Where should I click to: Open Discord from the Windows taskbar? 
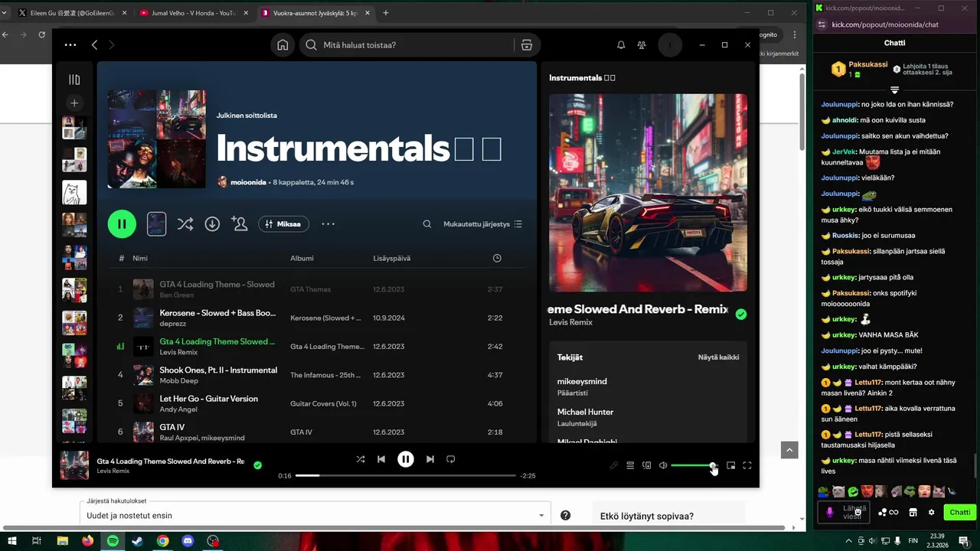click(x=188, y=541)
